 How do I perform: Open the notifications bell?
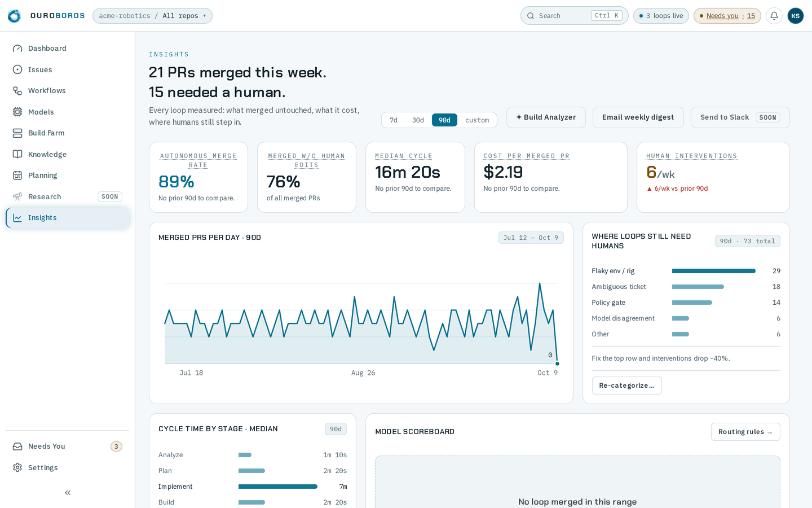point(774,16)
